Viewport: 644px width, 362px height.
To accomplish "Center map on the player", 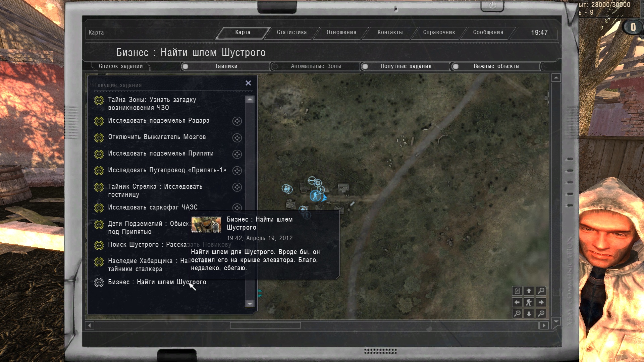I will [529, 302].
